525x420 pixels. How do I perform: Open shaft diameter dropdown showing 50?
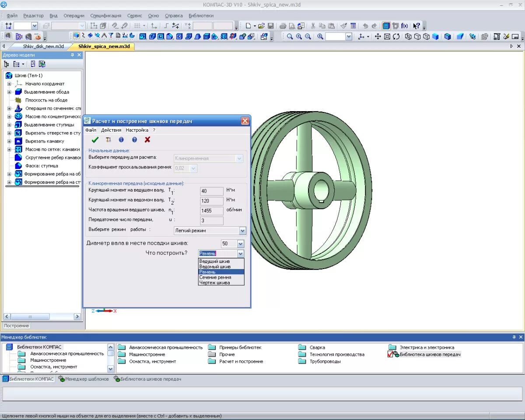240,244
